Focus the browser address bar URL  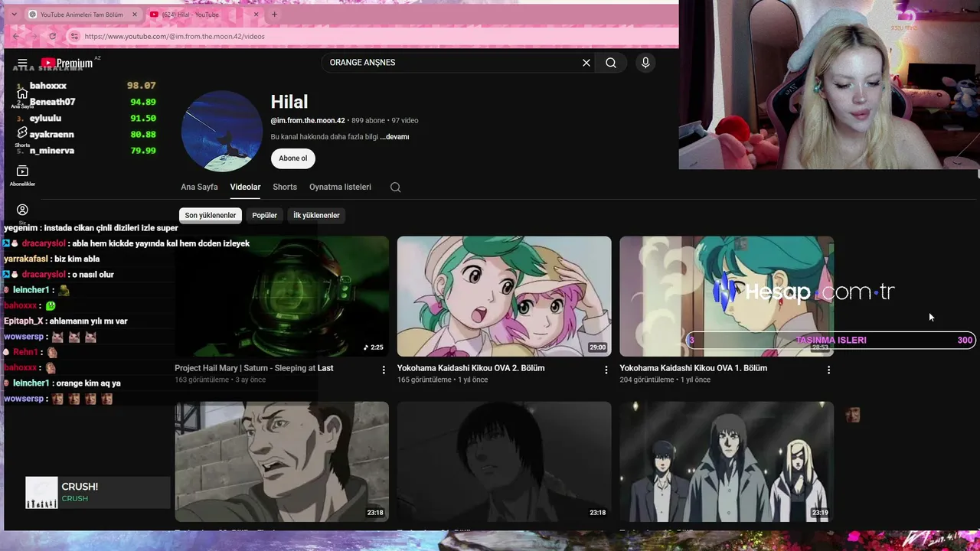click(x=175, y=36)
